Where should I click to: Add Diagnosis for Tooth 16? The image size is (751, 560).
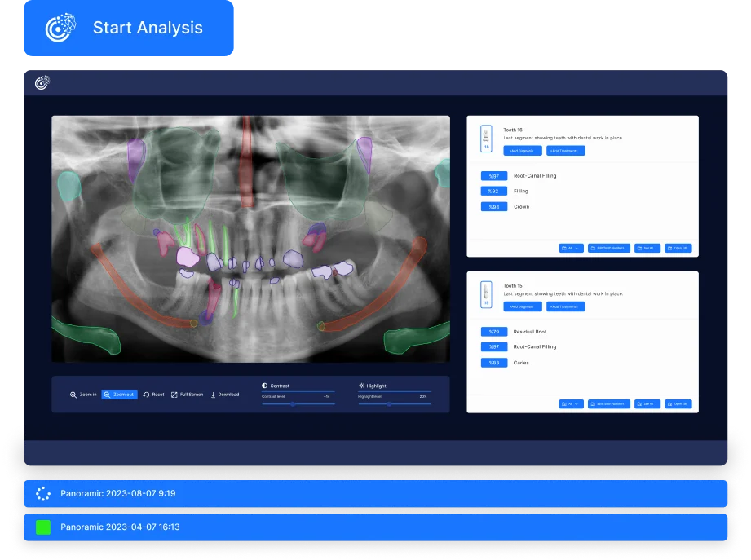pyautogui.click(x=523, y=151)
